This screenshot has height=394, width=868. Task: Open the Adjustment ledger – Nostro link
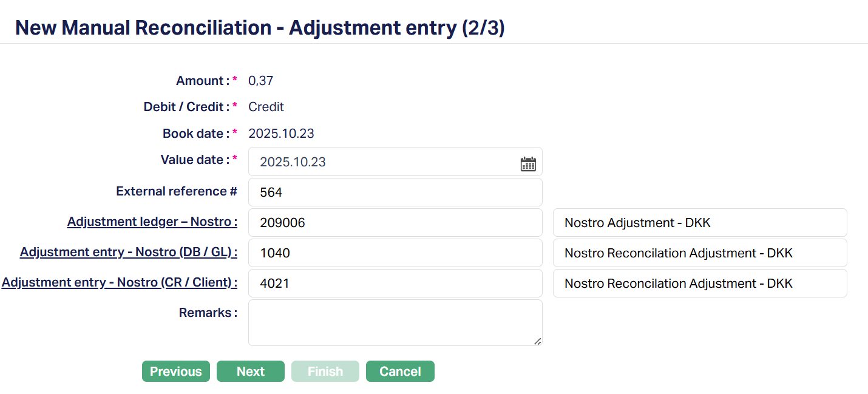(152, 222)
